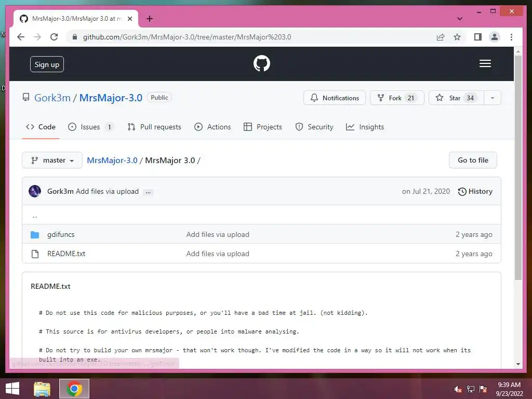Click the Sign up button
This screenshot has height=399, width=532.
click(x=47, y=64)
